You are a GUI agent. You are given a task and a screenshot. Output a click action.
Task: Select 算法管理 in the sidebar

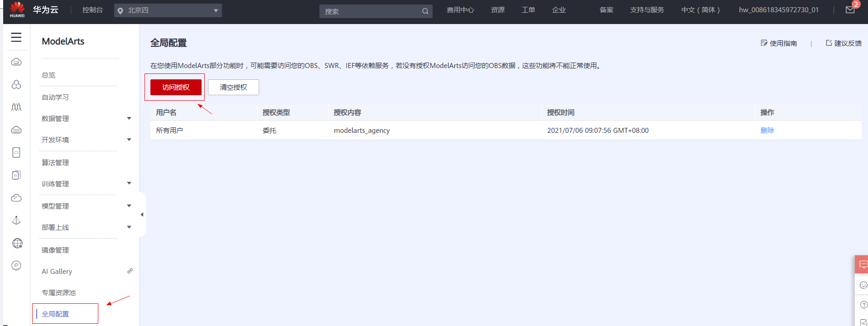point(55,162)
